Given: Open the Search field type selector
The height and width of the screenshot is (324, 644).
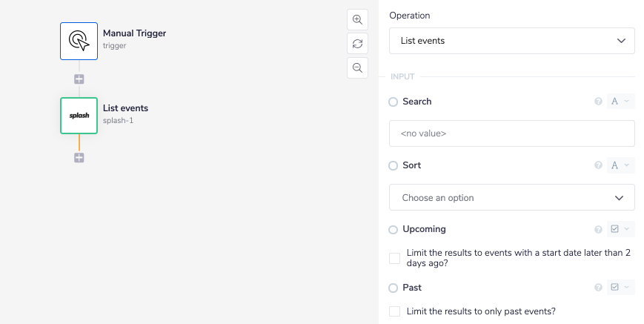Looking at the screenshot, I should [x=620, y=102].
